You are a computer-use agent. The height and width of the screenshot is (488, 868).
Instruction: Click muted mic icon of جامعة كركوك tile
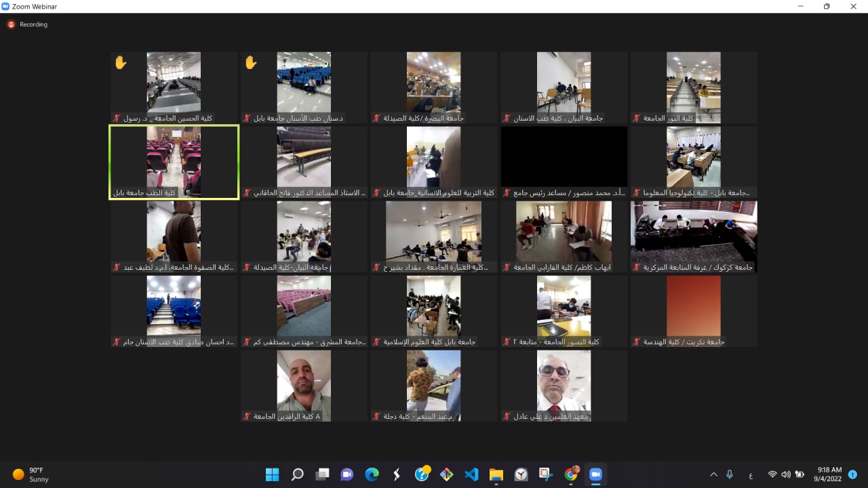[x=636, y=267]
